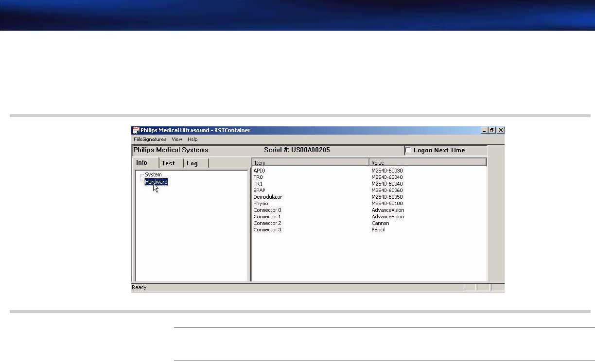Sort by the Item column header
595x364 pixels.
(x=311, y=162)
